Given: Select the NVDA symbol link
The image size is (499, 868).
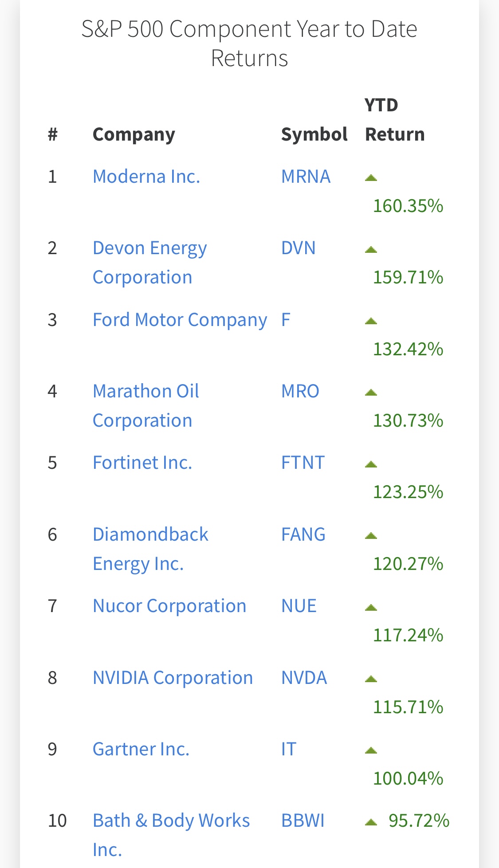Looking at the screenshot, I should [304, 678].
